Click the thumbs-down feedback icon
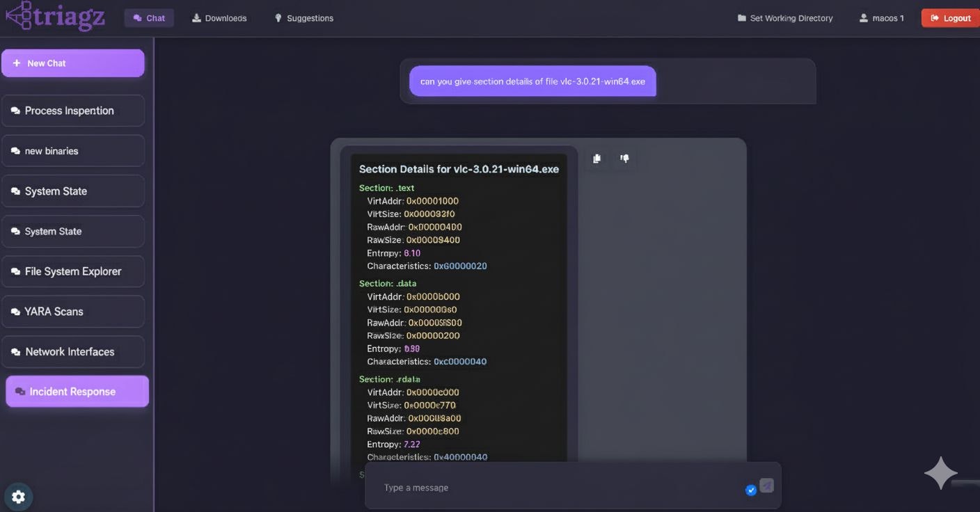 624,159
